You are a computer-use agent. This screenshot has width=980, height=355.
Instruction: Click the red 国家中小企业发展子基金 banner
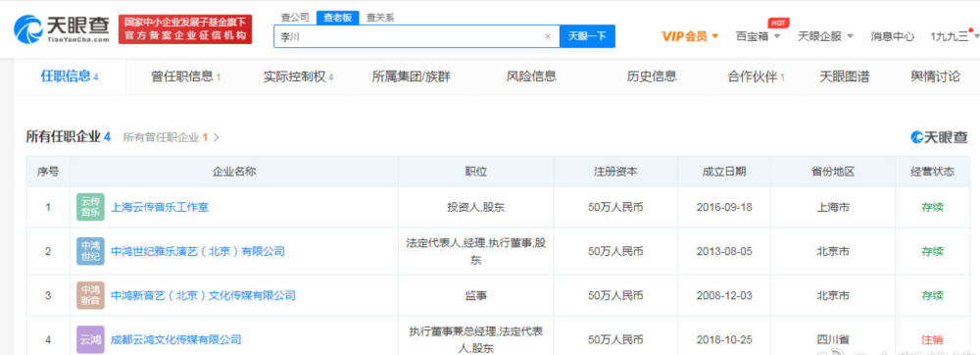185,29
